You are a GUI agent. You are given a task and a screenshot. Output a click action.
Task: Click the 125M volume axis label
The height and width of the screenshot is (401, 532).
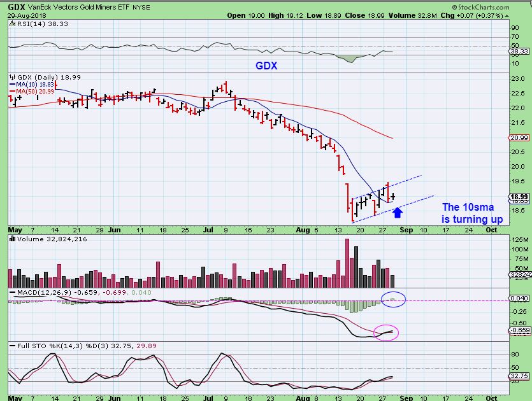(520, 240)
